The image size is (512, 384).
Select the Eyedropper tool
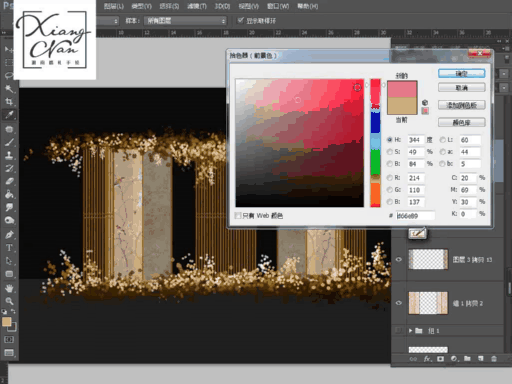9,115
